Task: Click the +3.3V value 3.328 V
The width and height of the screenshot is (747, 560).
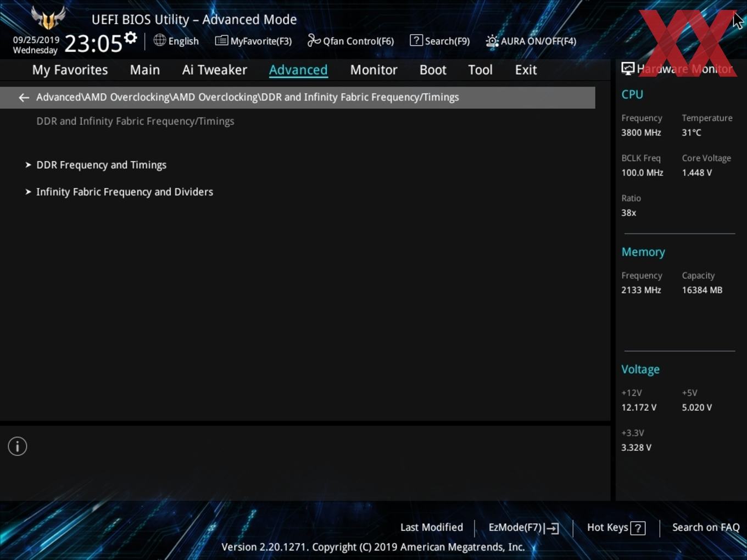Action: (636, 447)
